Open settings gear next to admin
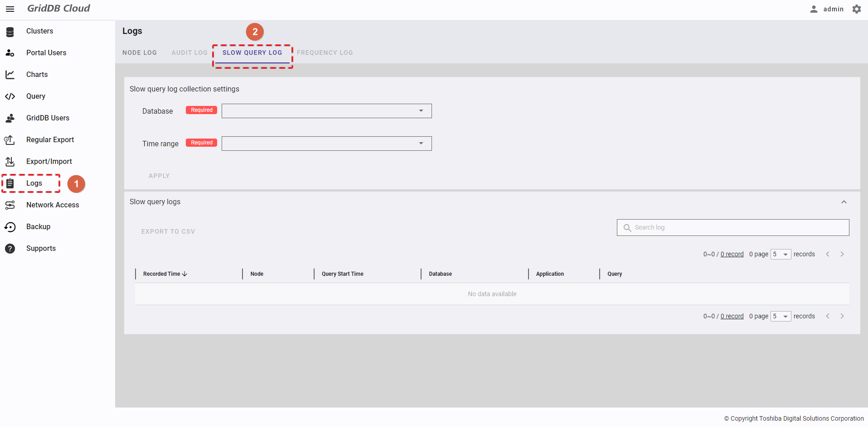 (x=856, y=9)
